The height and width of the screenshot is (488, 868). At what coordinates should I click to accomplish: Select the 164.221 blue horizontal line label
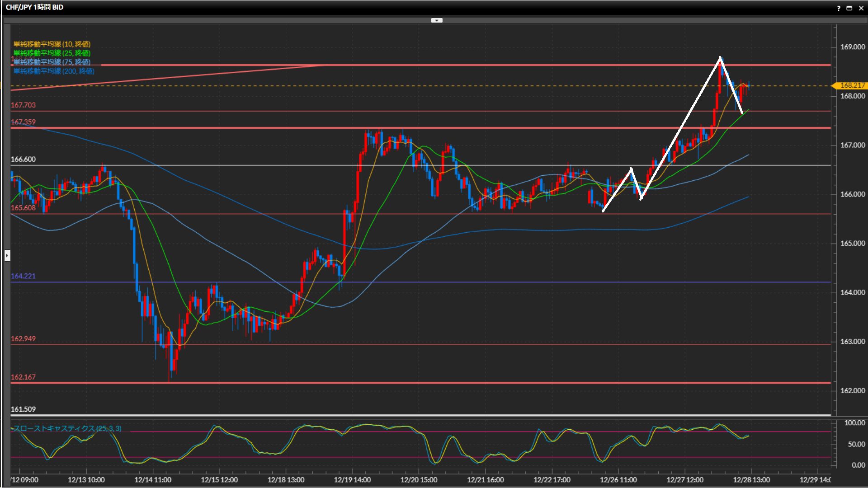coord(23,276)
